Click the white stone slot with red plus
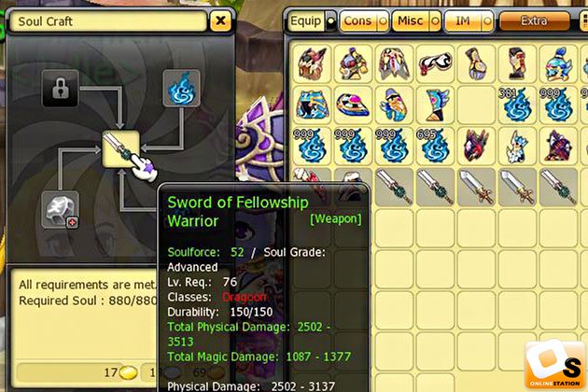Screen dimensions: 588x392 click(x=61, y=210)
